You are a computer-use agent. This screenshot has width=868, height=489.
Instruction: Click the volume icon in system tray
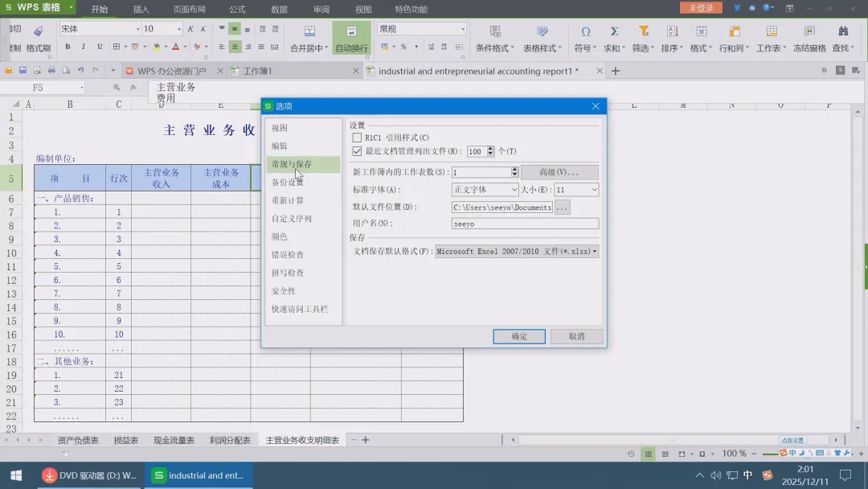click(x=716, y=475)
